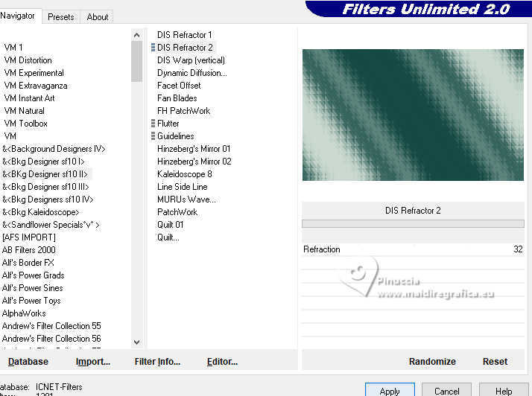Image resolution: width=532 pixels, height=396 pixels.
Task: Choose the DIS Refractor 1 filter
Action: tap(185, 35)
